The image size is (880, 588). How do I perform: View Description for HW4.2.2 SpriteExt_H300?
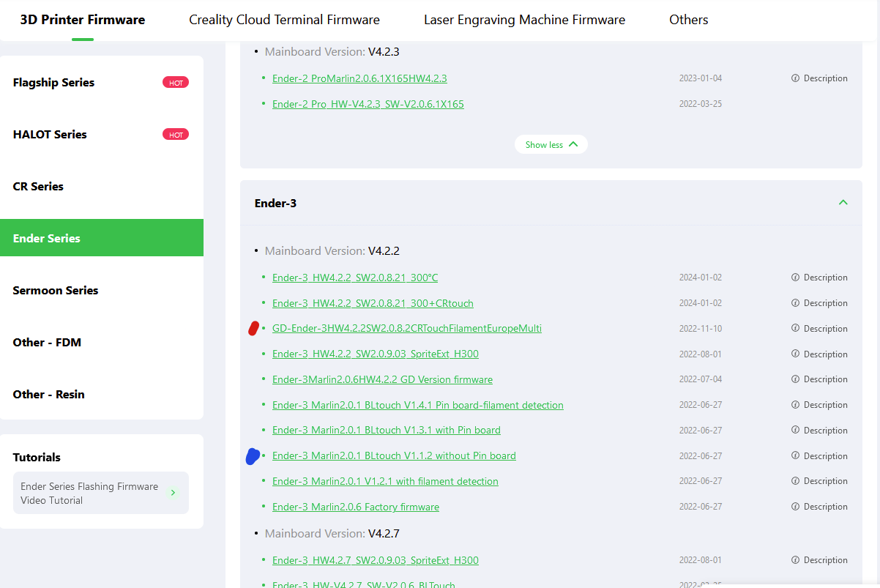point(819,354)
